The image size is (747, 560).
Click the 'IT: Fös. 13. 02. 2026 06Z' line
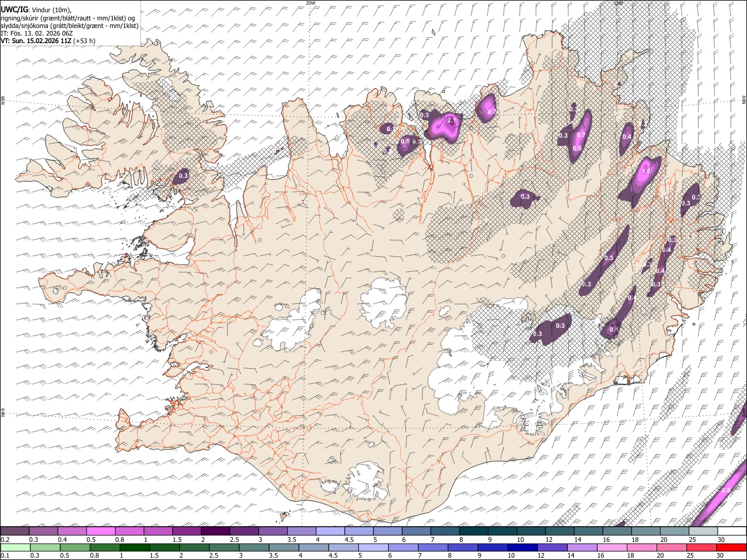point(36,33)
